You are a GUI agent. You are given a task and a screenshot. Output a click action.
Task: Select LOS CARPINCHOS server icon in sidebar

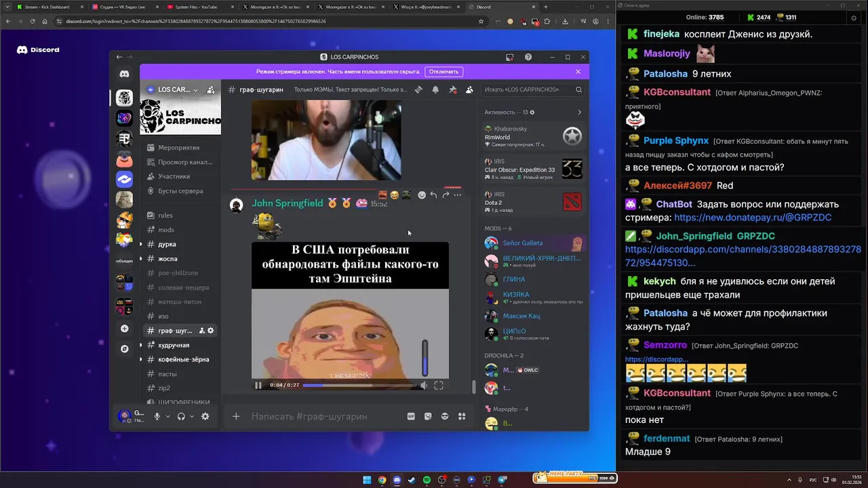click(124, 98)
